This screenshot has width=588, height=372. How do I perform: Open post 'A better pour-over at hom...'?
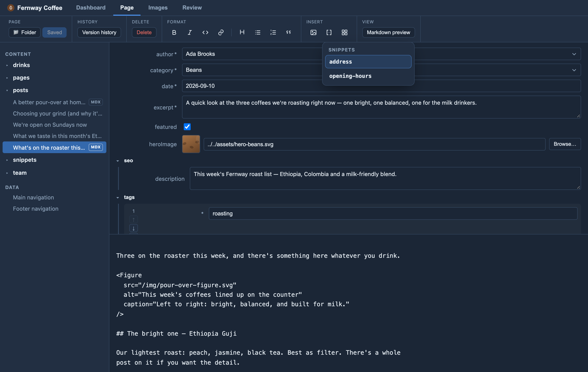[x=54, y=102]
